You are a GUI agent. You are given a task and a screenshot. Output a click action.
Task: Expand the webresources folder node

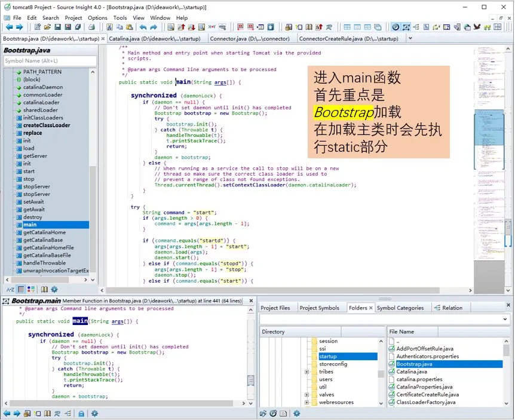click(306, 403)
